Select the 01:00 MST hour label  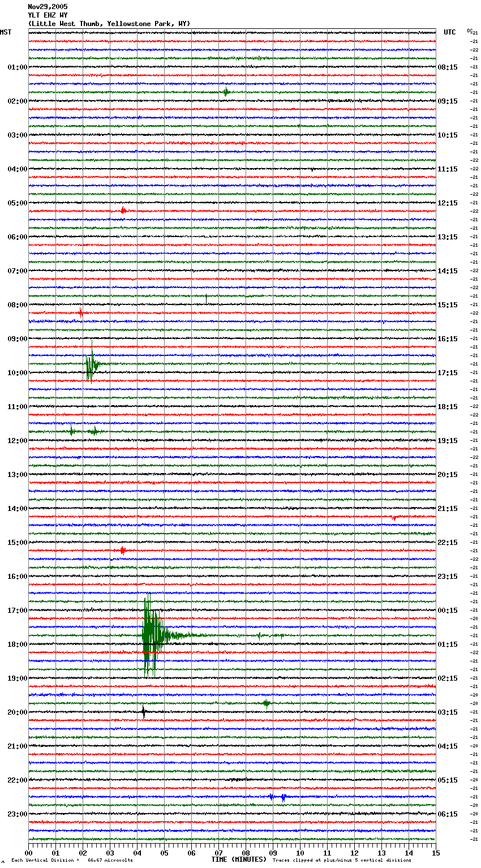17,67
